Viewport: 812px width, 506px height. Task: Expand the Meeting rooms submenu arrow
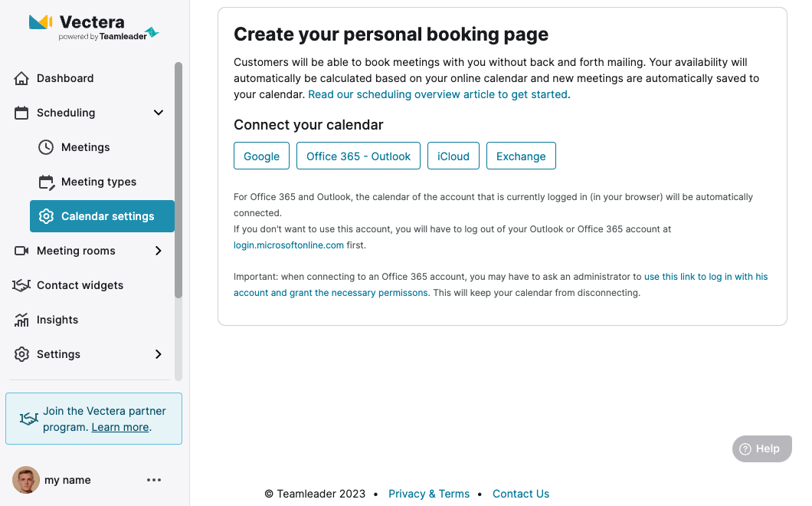pos(159,251)
